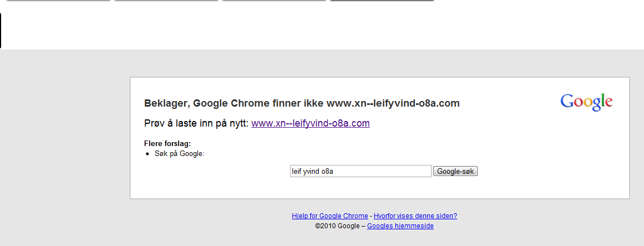The image size is (644, 246).
Task: Open the "Hvorfor vises denne siden?" link
Action: 415,216
